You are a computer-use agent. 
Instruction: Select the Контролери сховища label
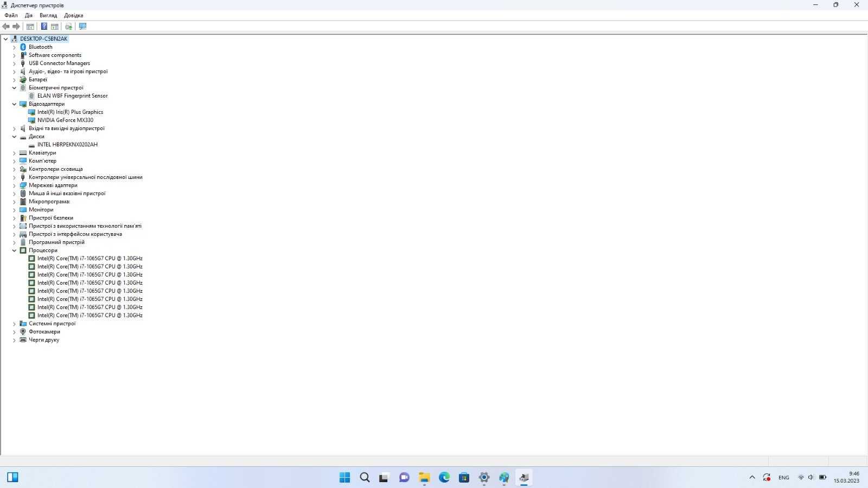point(56,169)
